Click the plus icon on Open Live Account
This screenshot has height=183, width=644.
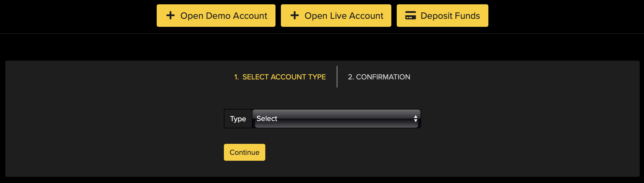point(295,15)
